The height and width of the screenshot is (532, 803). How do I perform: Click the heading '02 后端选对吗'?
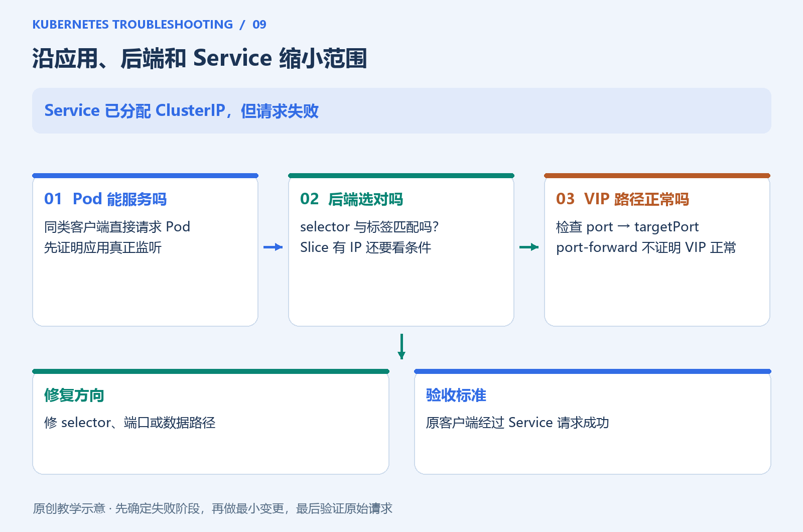tap(351, 199)
